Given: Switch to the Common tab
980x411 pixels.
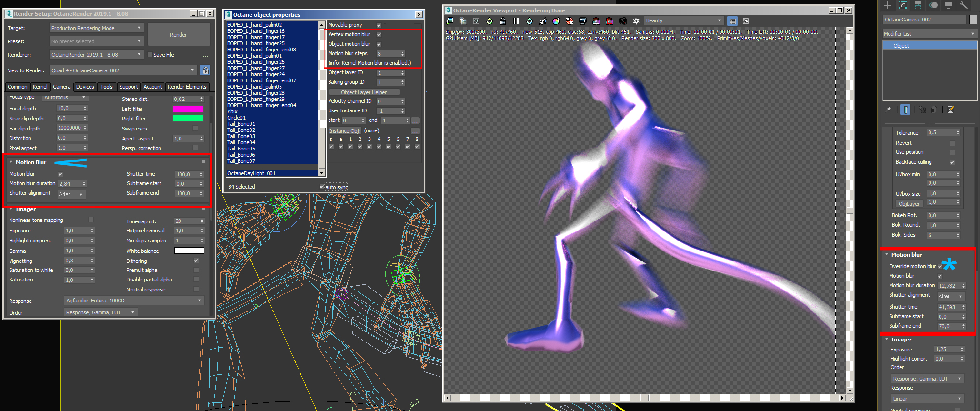Looking at the screenshot, I should pyautogui.click(x=18, y=87).
